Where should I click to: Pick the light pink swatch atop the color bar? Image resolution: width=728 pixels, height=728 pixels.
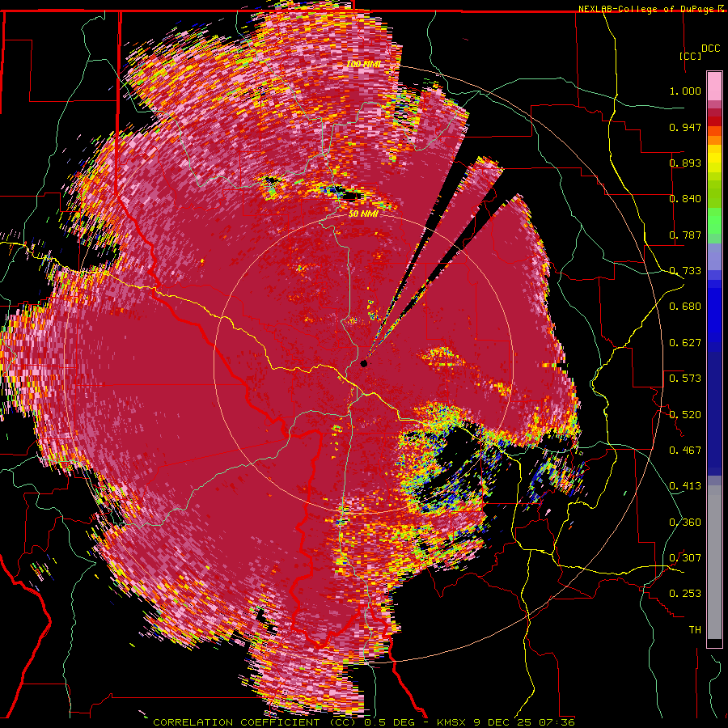714,86
